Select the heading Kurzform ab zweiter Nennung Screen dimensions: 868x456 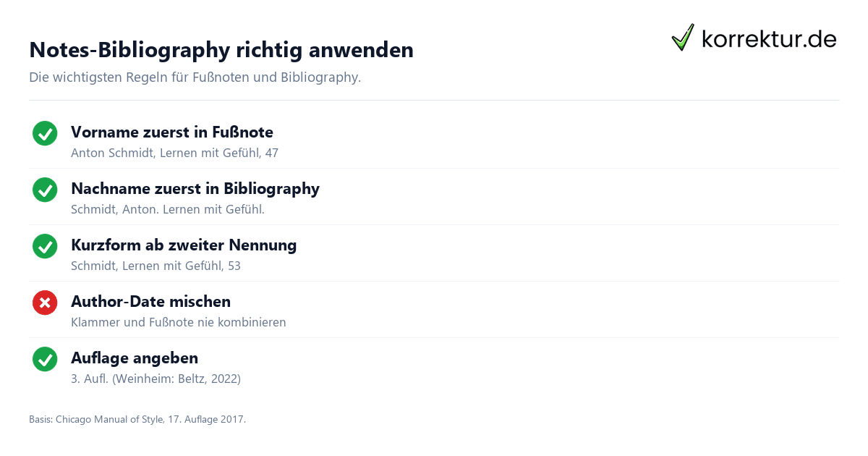pyautogui.click(x=184, y=245)
